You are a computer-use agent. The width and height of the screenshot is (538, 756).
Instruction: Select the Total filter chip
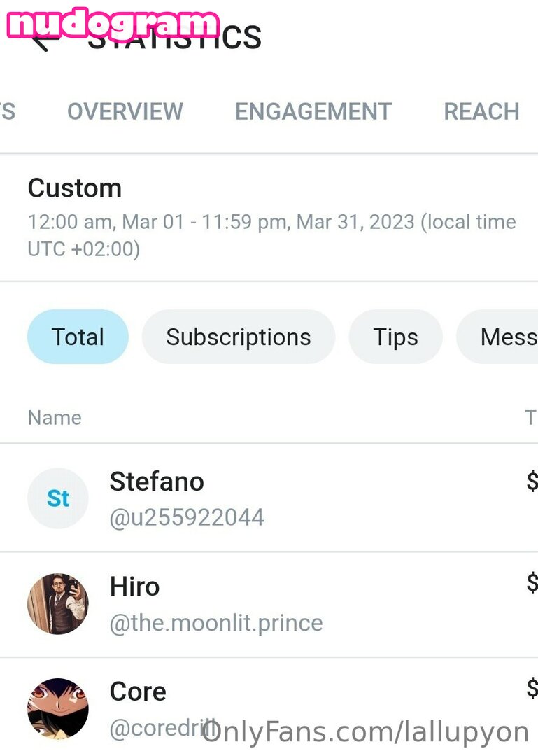coord(78,337)
